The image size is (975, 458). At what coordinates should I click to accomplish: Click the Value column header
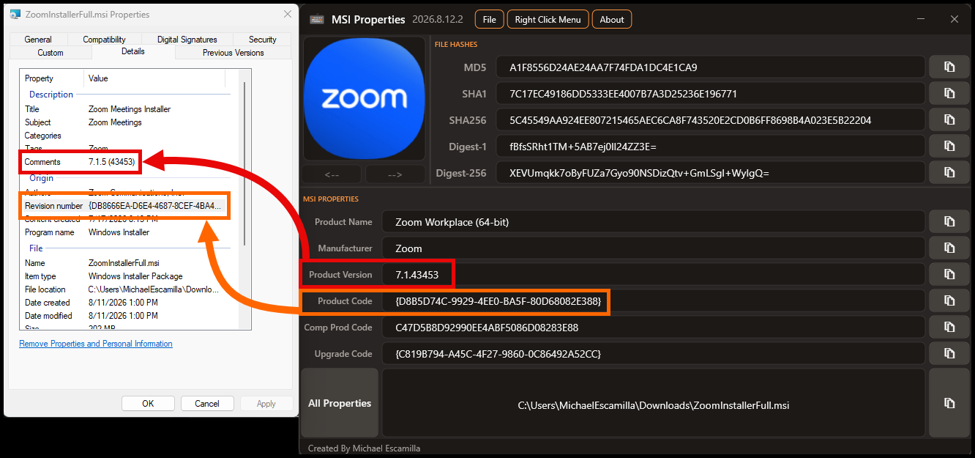point(154,78)
